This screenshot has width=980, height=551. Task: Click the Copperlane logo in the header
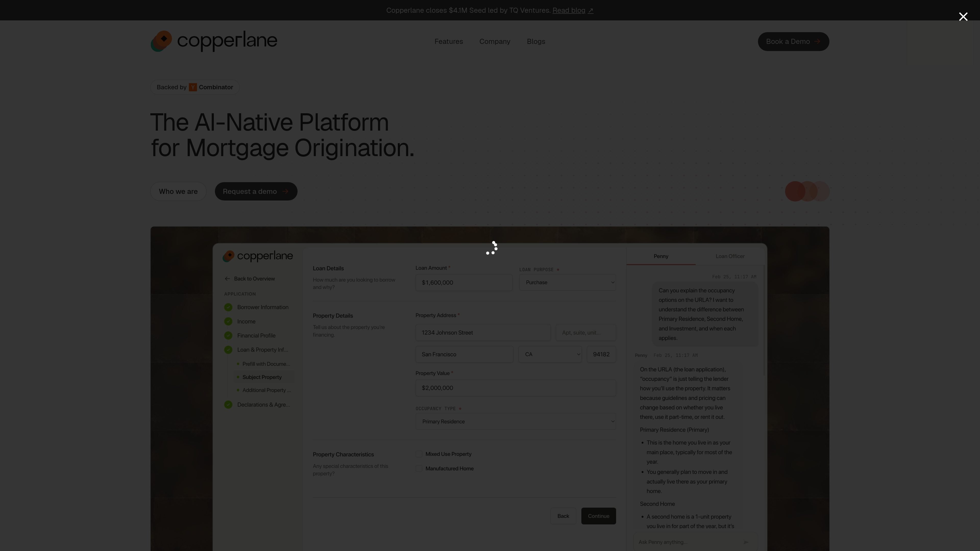(214, 41)
